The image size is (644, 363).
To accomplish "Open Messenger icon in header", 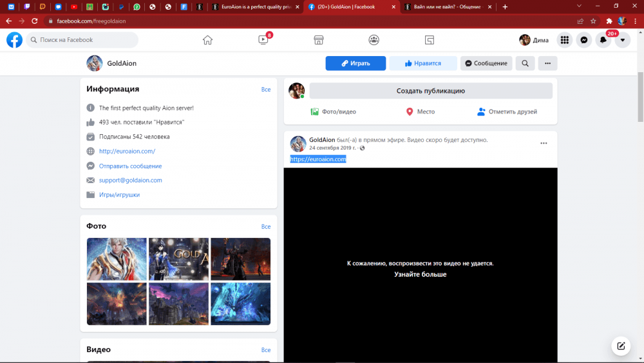I will pos(583,40).
